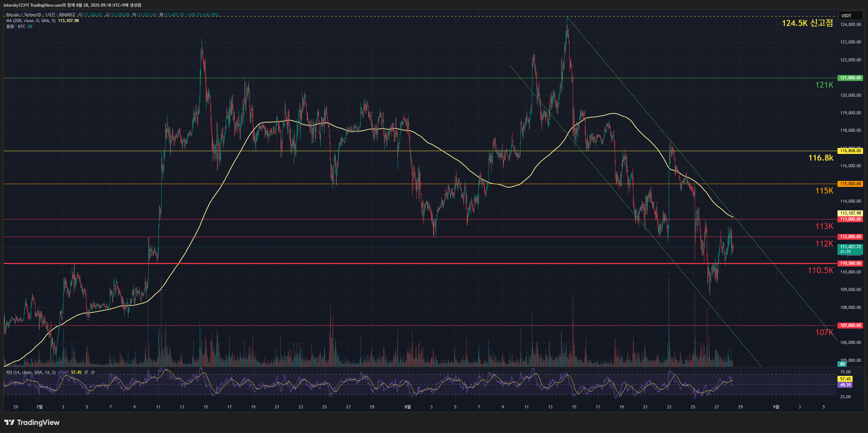Select the thick red 110.5K horizontal line

click(420, 263)
